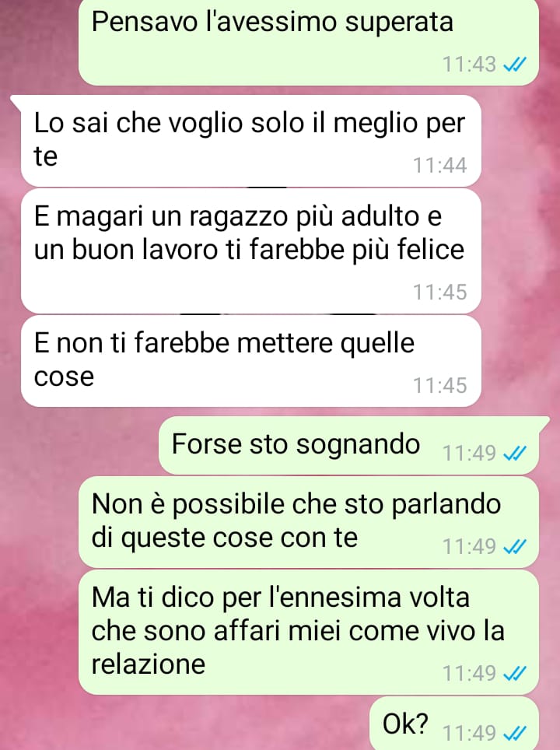
Task: Click the word "relazione" in the sent message
Action: click(x=149, y=664)
